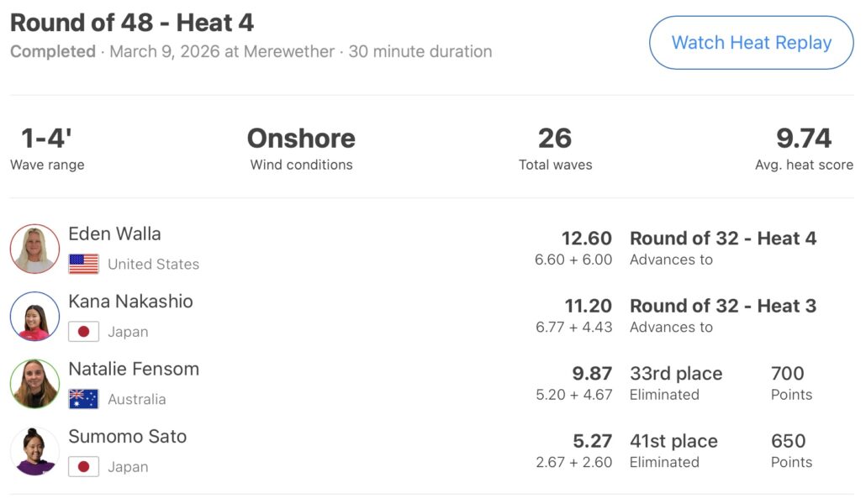
Task: Click the Round of 48 - Heat 4 heading
Action: coord(132,23)
